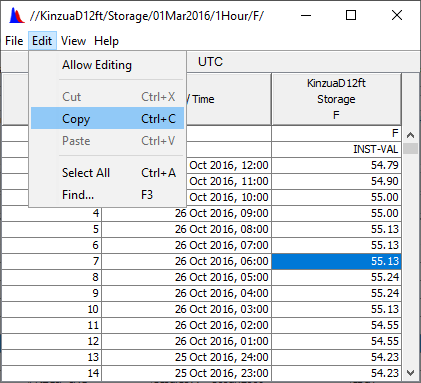The width and height of the screenshot is (421, 383).
Task: Click the date cell 25 Oct 2016, 23:00
Action: pos(186,373)
